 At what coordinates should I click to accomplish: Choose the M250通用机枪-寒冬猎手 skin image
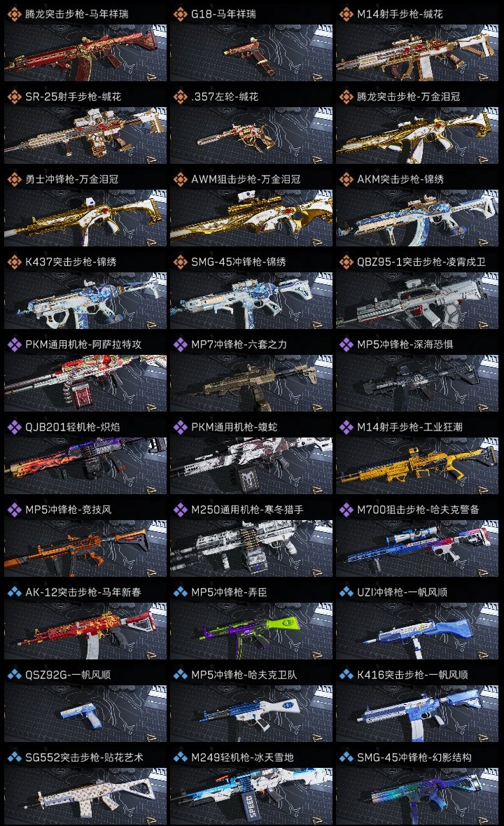pyautogui.click(x=251, y=548)
